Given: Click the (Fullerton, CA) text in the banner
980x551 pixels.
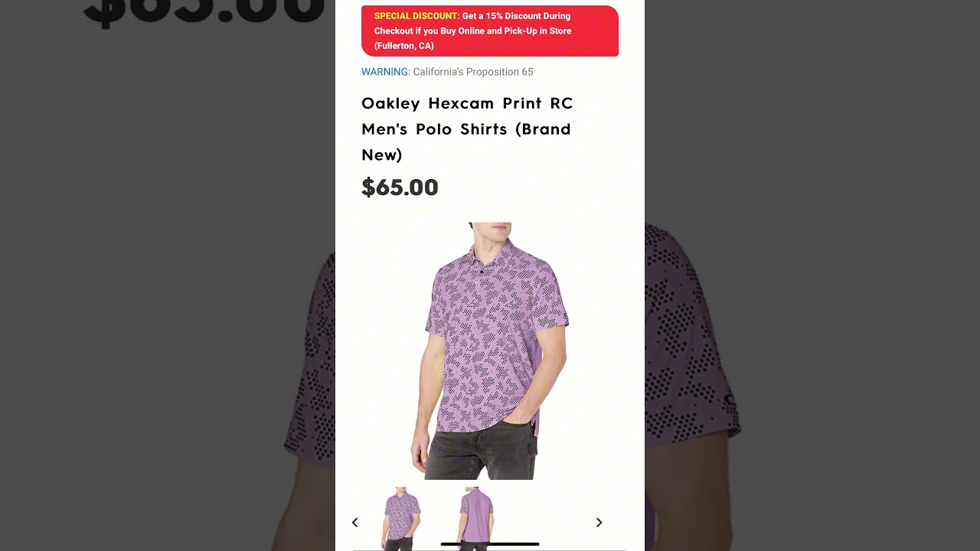Looking at the screenshot, I should click(404, 46).
